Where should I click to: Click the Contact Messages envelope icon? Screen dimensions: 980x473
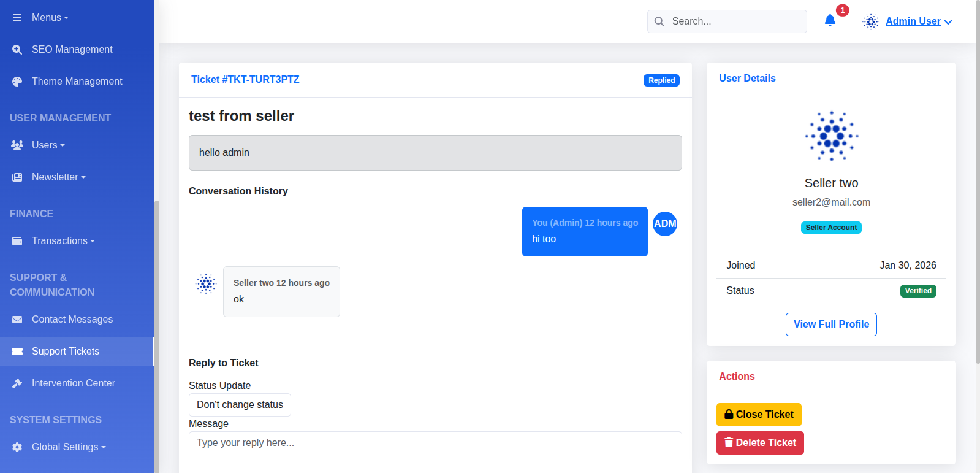(17, 320)
